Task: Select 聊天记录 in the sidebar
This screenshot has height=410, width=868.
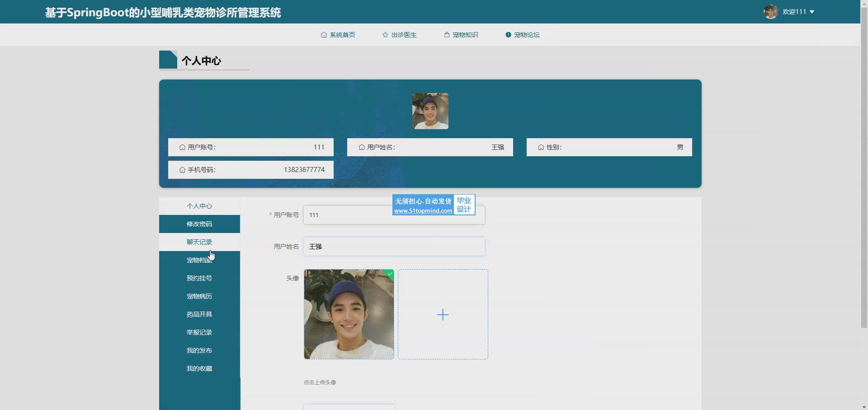Action: 199,242
